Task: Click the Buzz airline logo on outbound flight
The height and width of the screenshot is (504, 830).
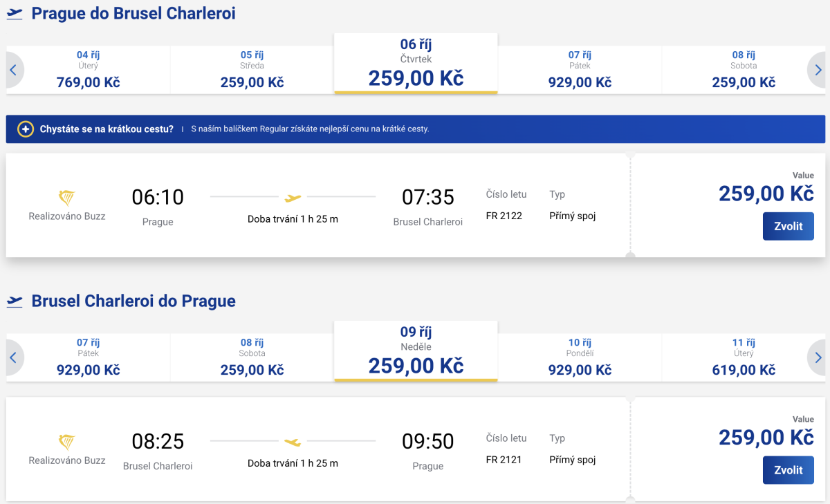Action: [x=67, y=198]
